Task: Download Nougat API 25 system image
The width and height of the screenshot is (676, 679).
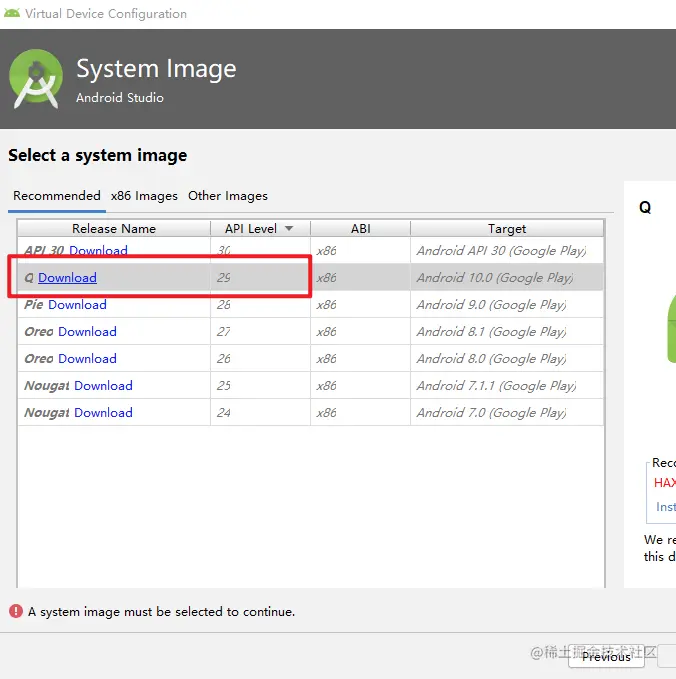Action: click(103, 385)
